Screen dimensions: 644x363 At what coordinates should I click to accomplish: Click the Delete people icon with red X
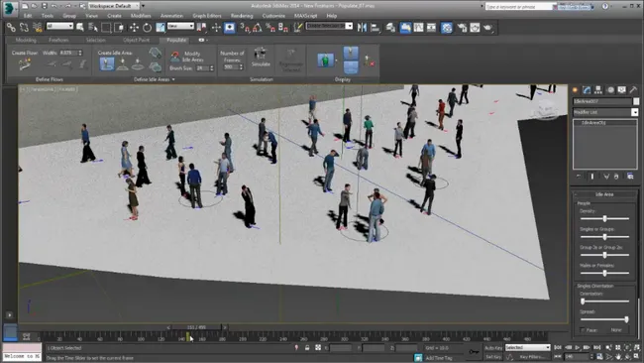pyautogui.click(x=369, y=60)
